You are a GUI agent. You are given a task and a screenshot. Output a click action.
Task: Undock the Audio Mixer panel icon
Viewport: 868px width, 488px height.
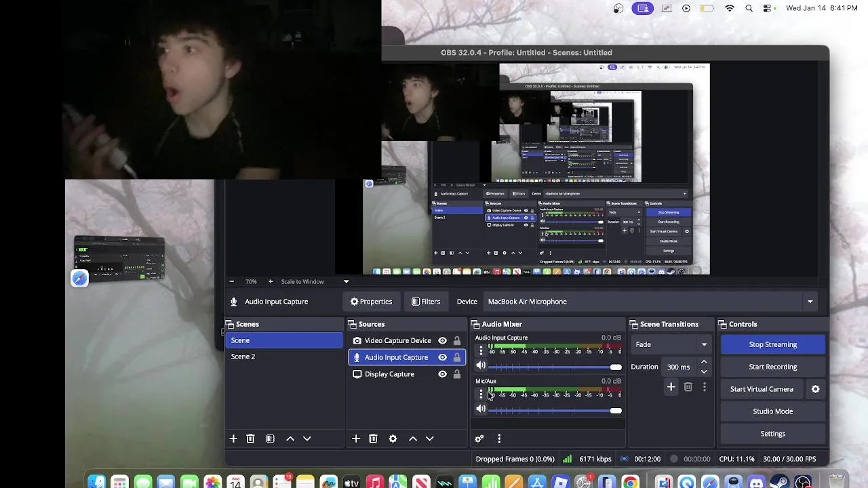[x=475, y=324]
